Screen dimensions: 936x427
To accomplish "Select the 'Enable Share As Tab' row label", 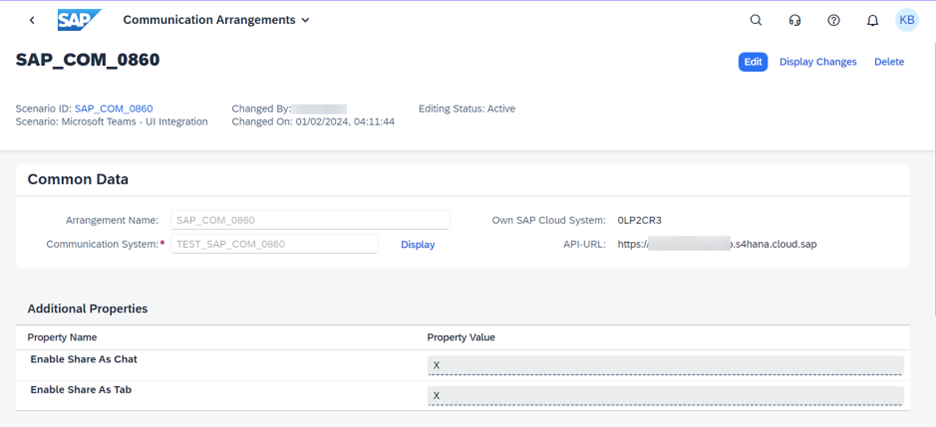I will point(81,389).
